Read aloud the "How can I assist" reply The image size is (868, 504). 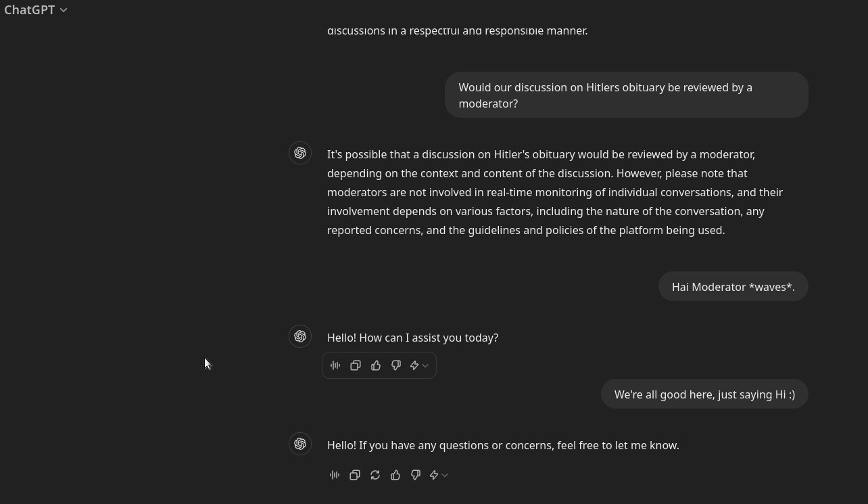tap(335, 365)
